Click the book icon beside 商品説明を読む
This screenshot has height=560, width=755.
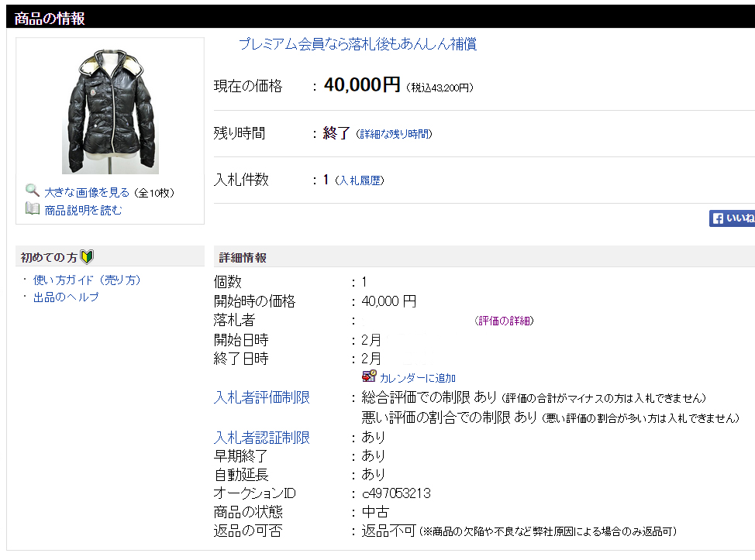point(33,209)
